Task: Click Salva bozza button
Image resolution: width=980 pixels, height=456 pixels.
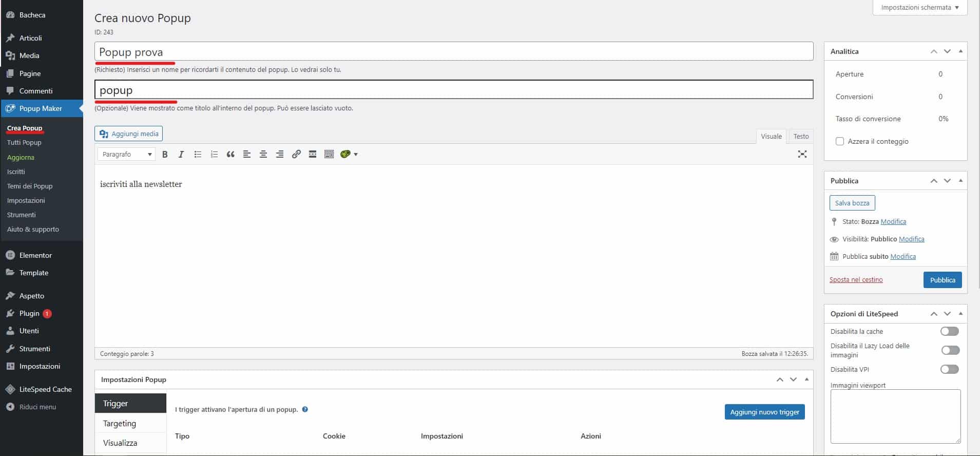Action: point(852,203)
